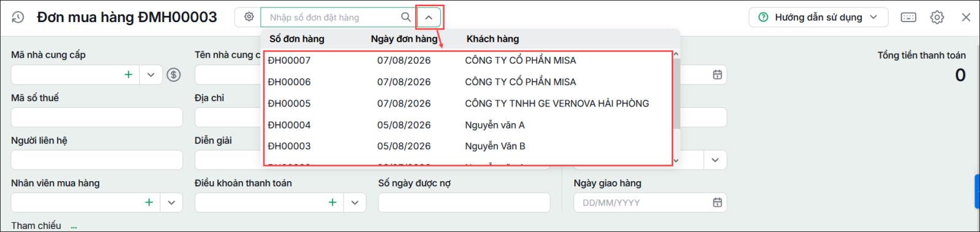Expand the 'Mã nhà cung cấp' dropdown arrow
Screen dimensions: 980x232
(x=151, y=75)
